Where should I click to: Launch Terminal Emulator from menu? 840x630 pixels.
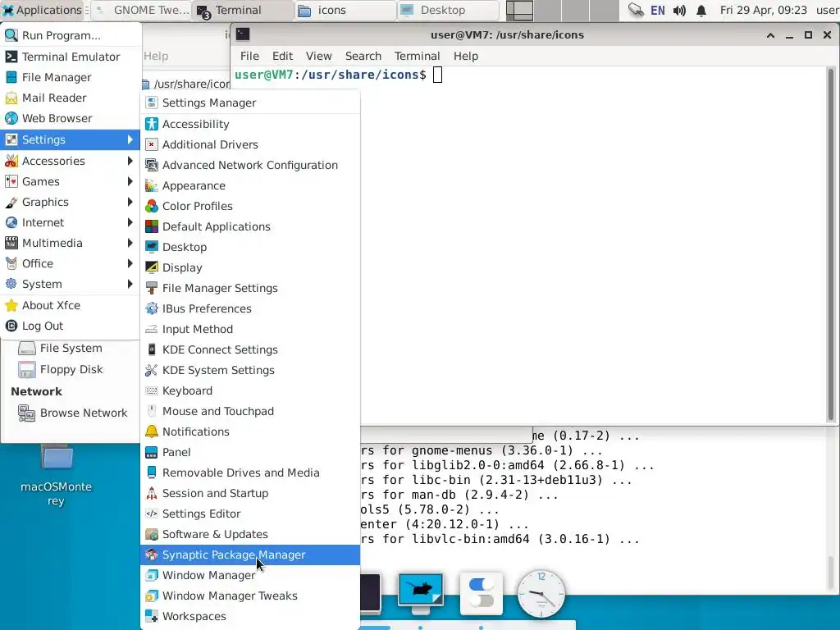pos(71,57)
